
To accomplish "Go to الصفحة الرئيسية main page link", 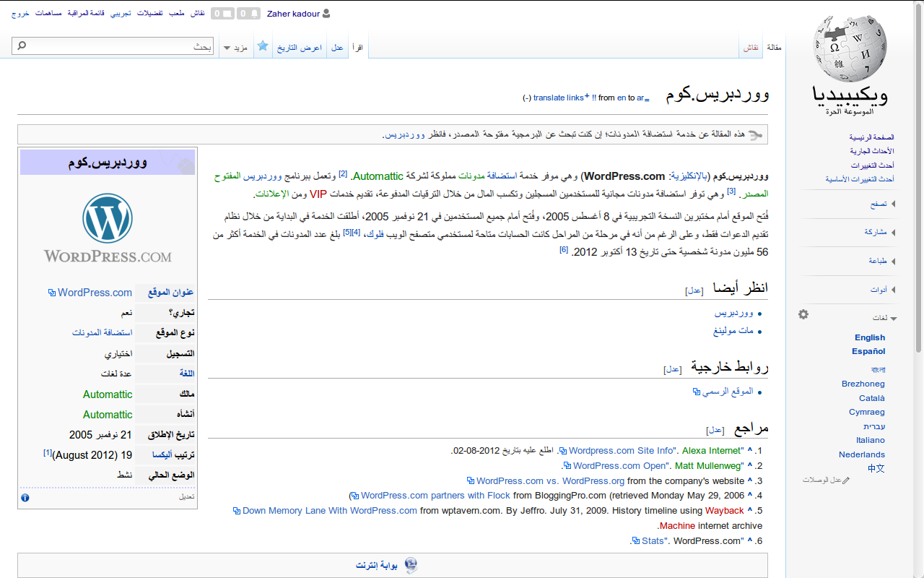I will (872, 137).
